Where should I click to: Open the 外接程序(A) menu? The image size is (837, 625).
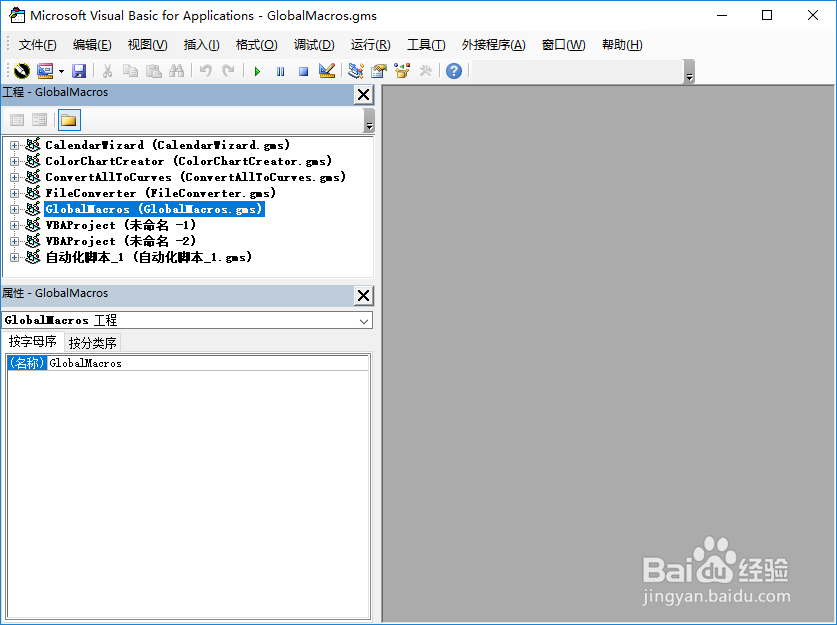pyautogui.click(x=493, y=45)
